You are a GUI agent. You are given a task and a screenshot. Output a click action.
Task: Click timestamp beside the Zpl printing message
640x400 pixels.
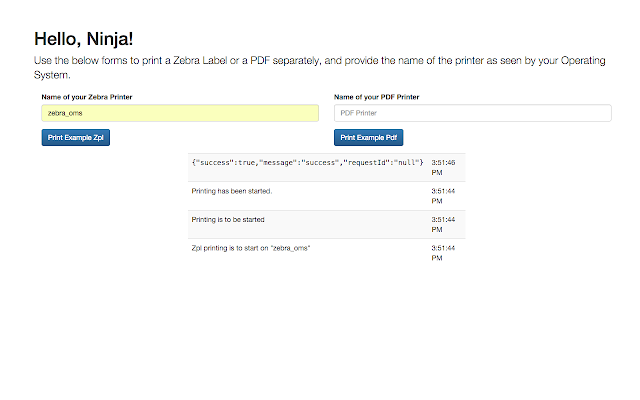click(443, 253)
